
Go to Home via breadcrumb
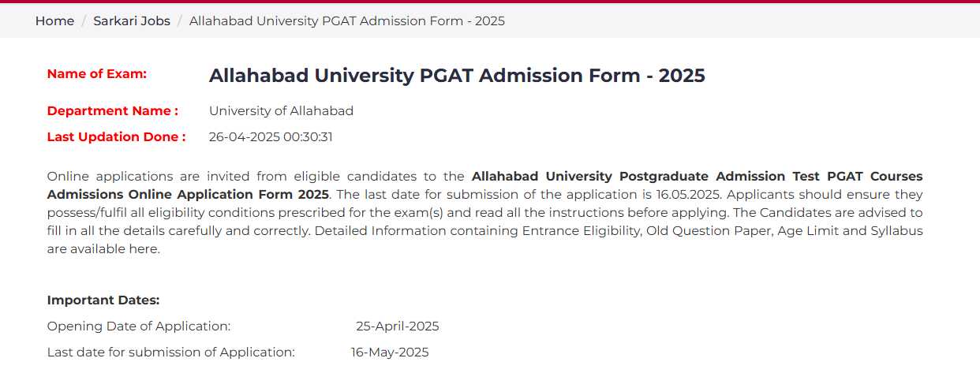point(54,21)
